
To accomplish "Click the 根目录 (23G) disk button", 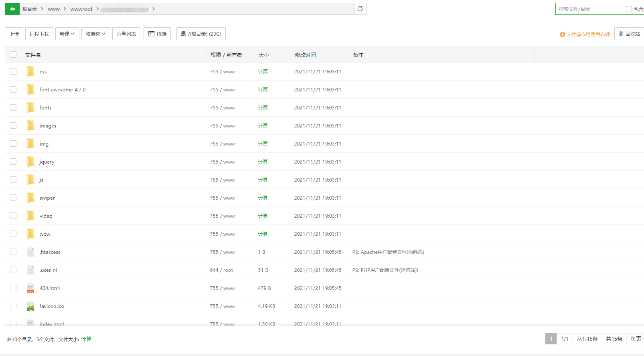I will (201, 34).
